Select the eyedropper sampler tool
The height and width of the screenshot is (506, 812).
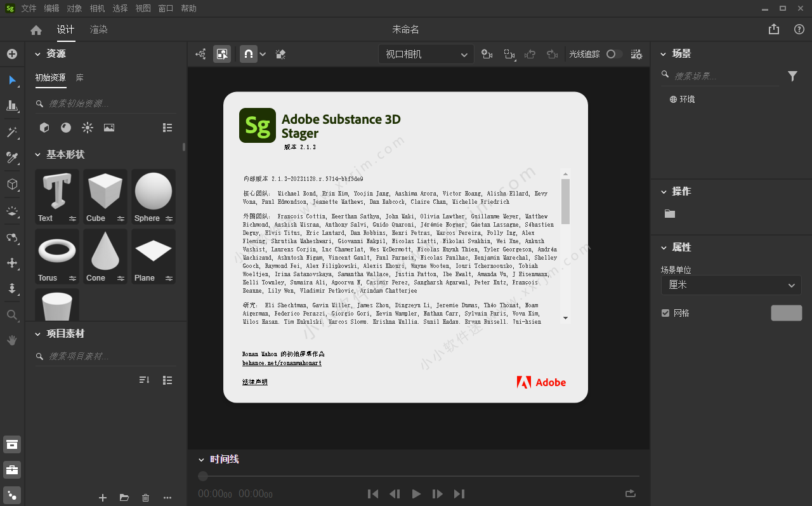[x=12, y=157]
